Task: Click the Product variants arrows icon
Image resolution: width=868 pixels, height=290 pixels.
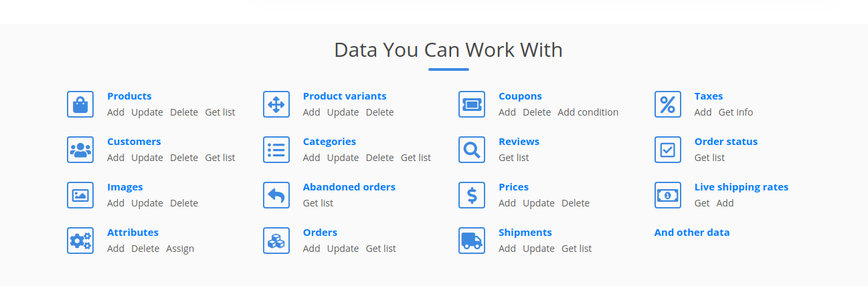Action: pos(276,104)
